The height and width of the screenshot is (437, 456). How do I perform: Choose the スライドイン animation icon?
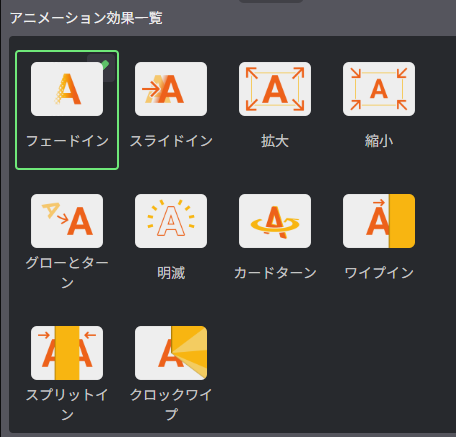[x=171, y=89]
